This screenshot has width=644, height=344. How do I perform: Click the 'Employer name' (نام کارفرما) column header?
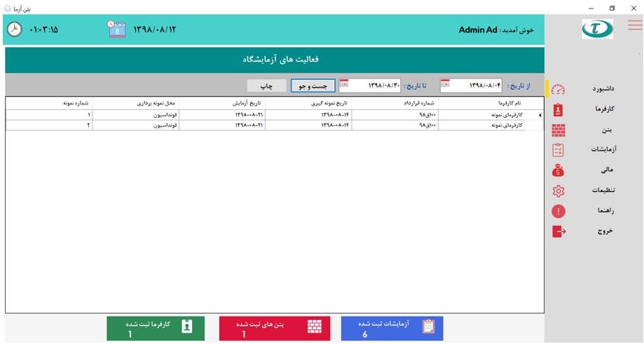coord(508,103)
